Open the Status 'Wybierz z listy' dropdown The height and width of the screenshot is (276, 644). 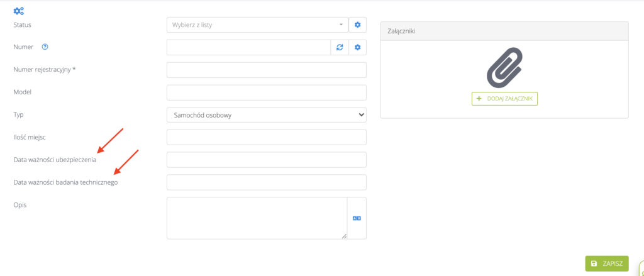tap(257, 25)
